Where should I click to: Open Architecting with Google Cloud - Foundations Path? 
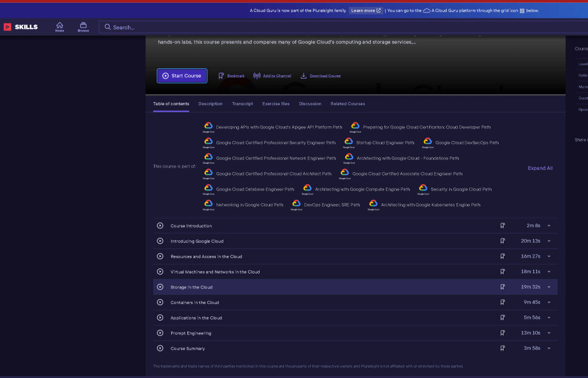coord(401,158)
